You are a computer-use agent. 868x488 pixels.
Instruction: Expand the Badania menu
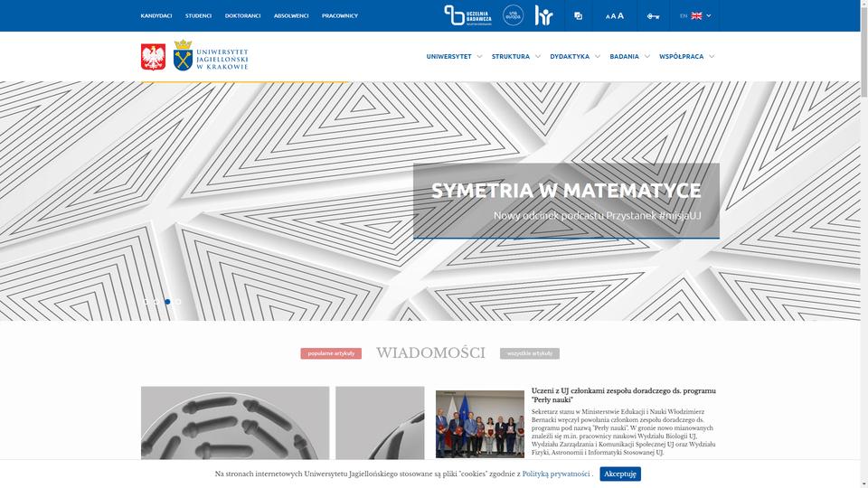[629, 56]
